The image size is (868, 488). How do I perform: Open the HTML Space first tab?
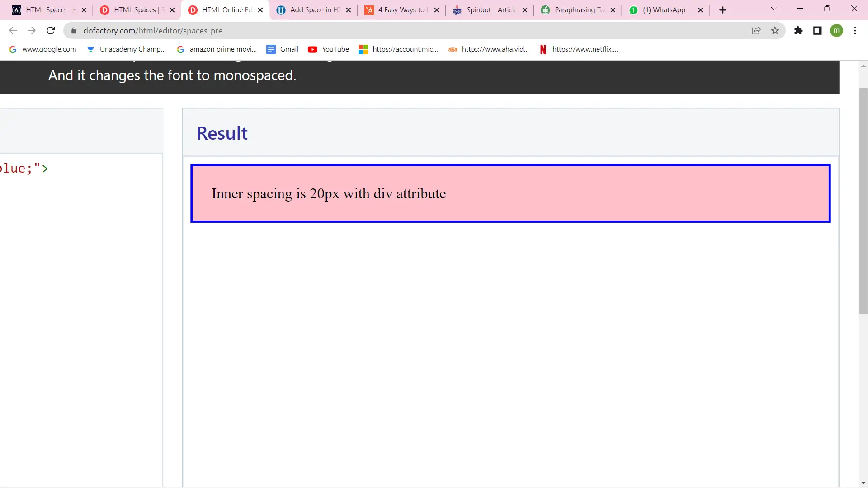click(x=49, y=10)
